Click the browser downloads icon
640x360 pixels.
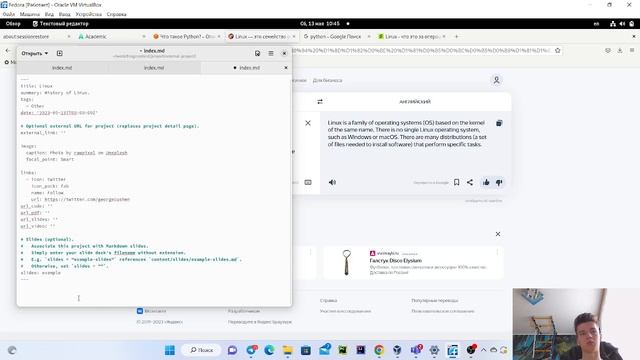620,51
